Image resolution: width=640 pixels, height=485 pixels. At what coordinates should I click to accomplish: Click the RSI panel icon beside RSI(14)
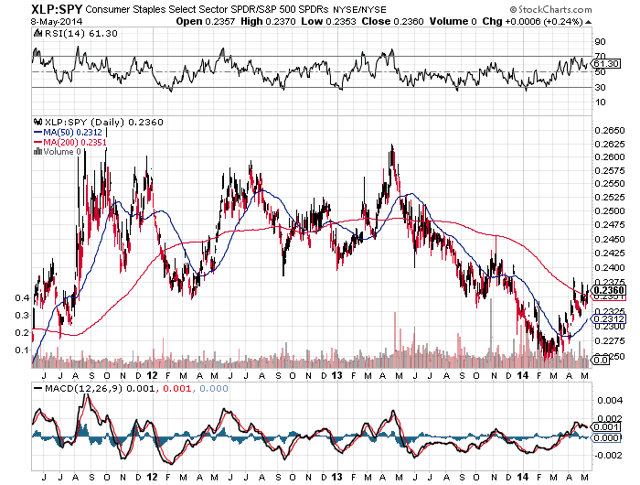point(39,33)
